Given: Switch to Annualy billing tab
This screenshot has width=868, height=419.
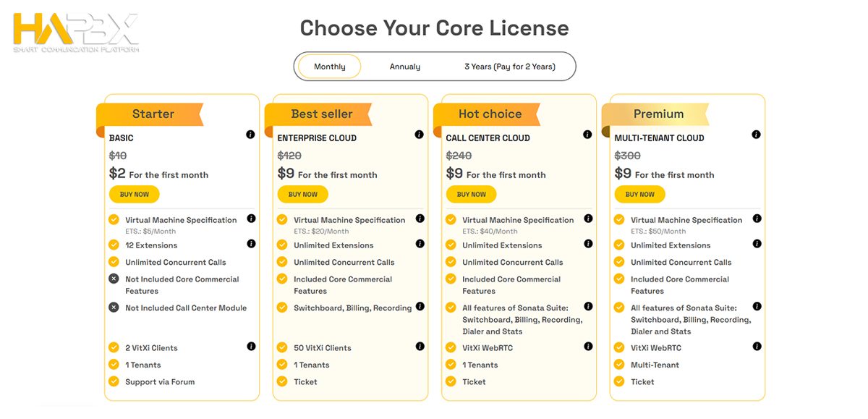Looking at the screenshot, I should point(405,67).
